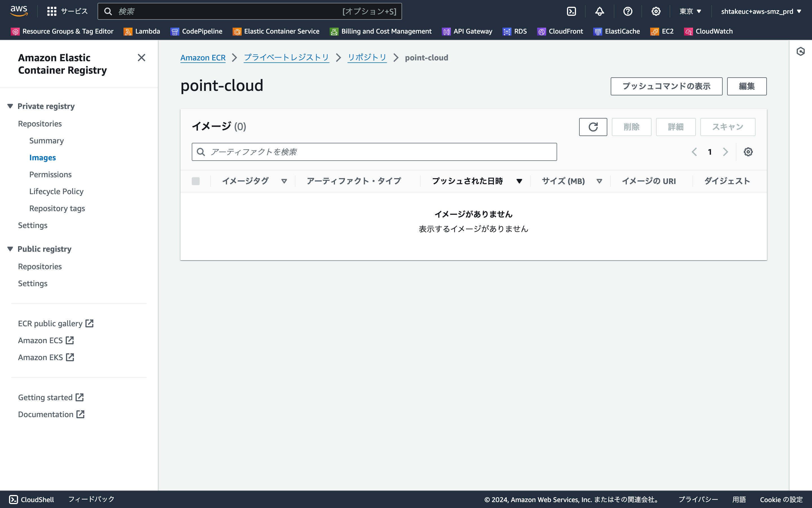Open the API Gateway shortcut
This screenshot has width=812, height=508.
click(467, 31)
